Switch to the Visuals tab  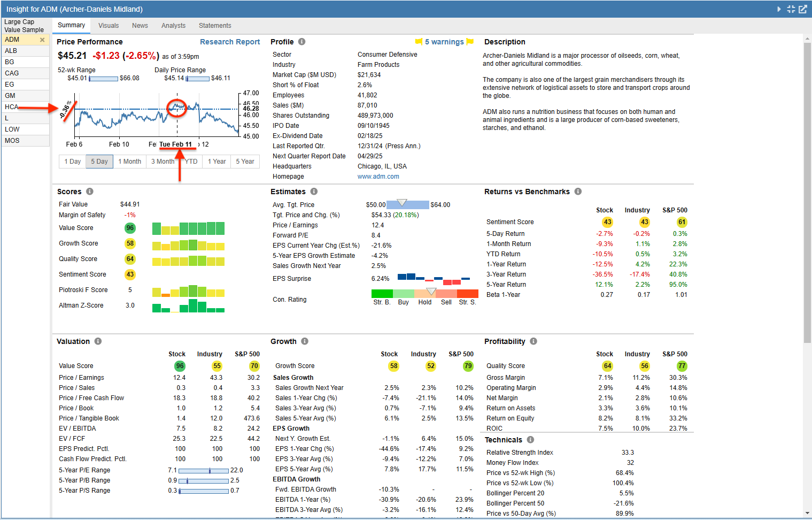pyautogui.click(x=109, y=26)
